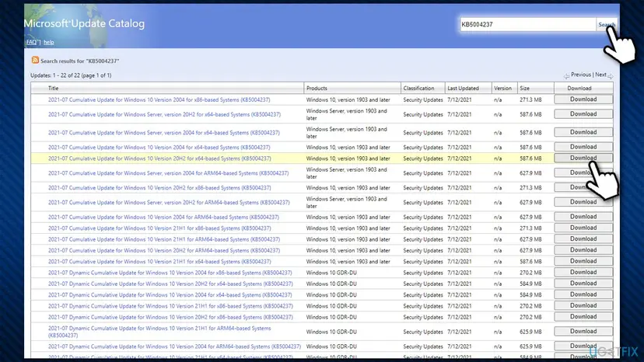Viewport: 644px width, 362px height.
Task: Focus the search box containing KB5004237
Action: [528, 24]
